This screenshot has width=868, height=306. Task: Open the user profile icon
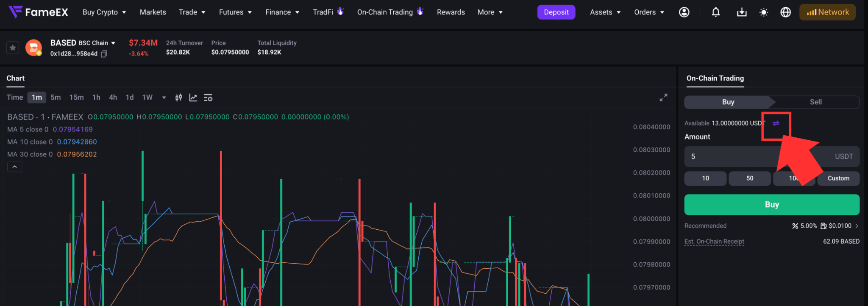(x=684, y=12)
